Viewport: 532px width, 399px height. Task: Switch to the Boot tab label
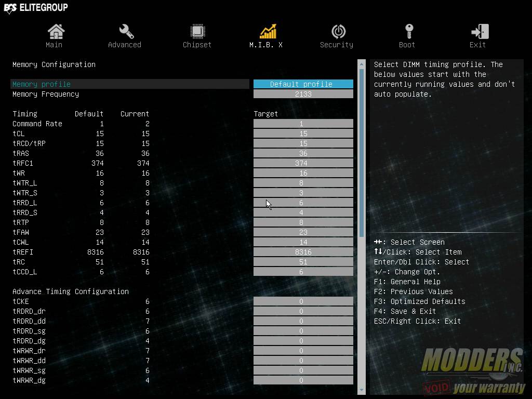pos(407,45)
